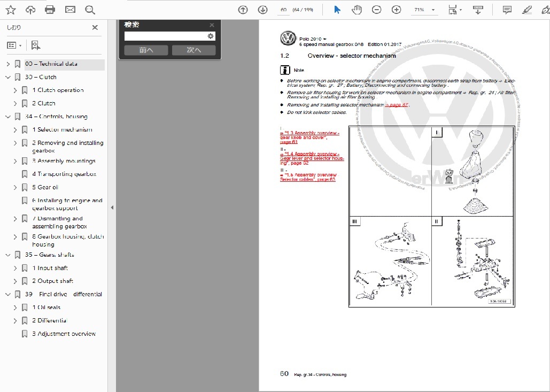The image size is (550, 392).
Task: Open bookmark options list menu
Action: coord(14,45)
